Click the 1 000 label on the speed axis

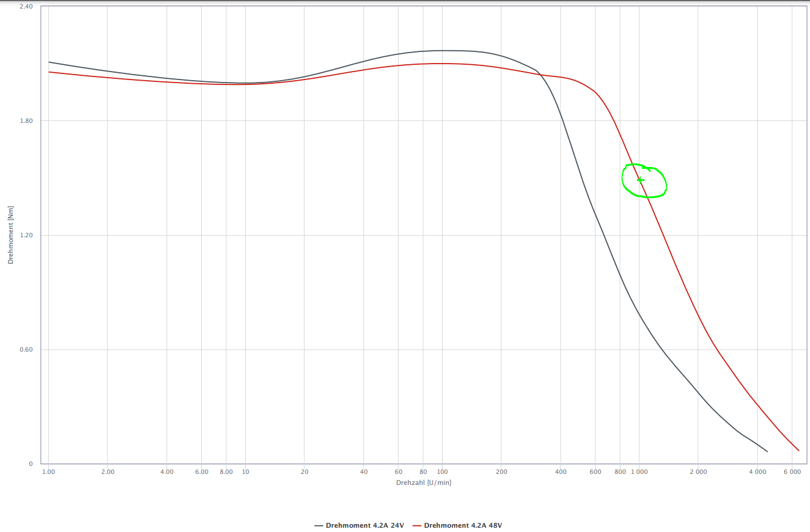[639, 472]
